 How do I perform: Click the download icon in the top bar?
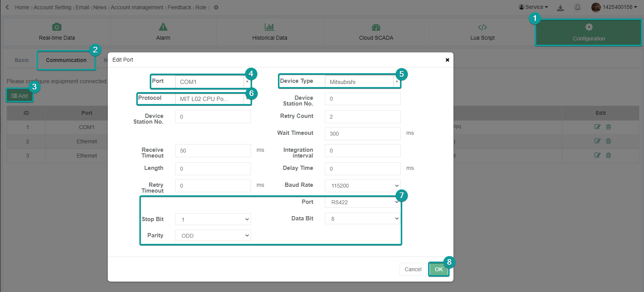click(560, 8)
